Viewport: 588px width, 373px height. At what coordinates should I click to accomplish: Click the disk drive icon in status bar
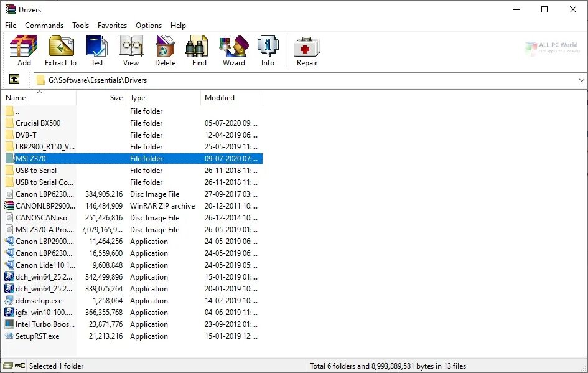tap(8, 366)
